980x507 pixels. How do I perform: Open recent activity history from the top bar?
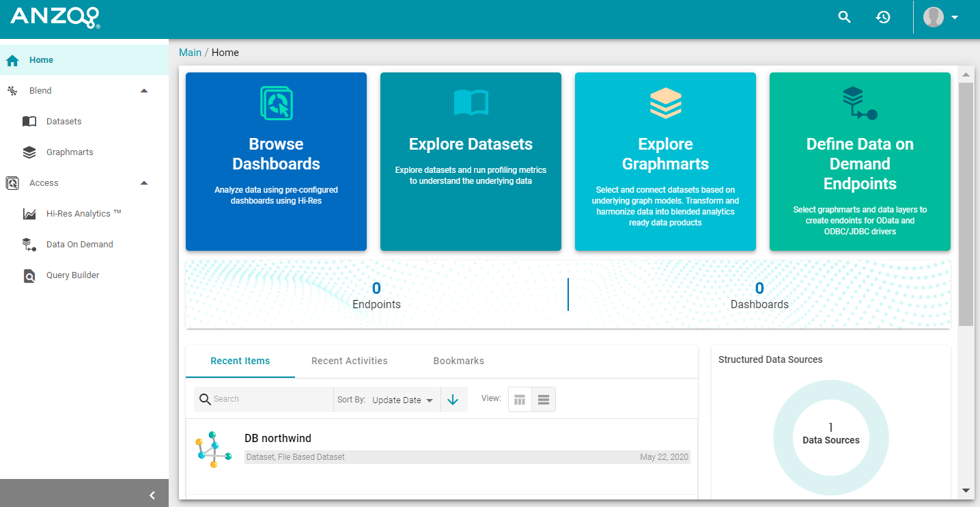[x=883, y=16]
